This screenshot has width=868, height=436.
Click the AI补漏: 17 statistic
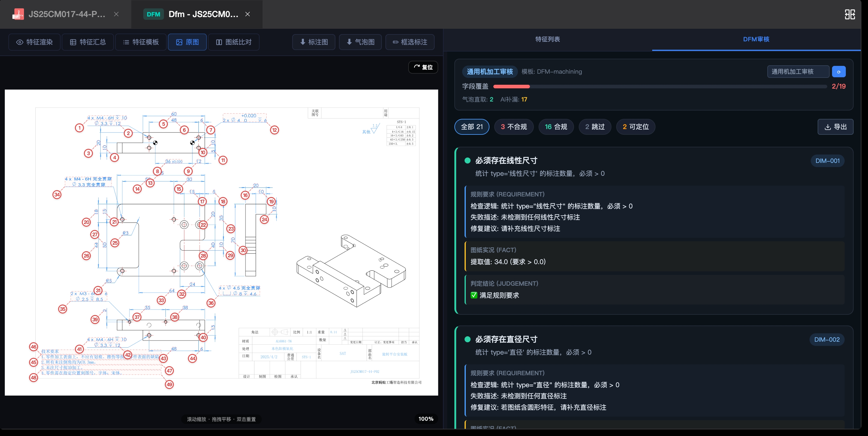[514, 100]
